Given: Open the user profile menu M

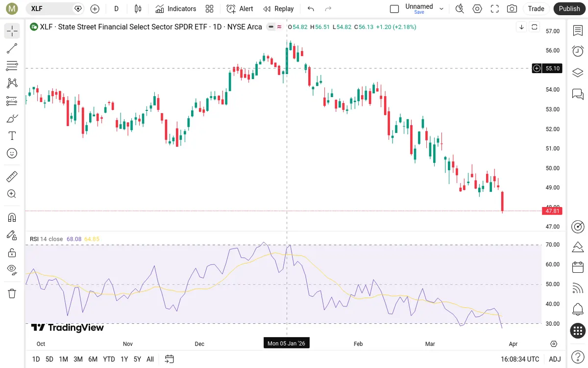Looking at the screenshot, I should [12, 8].
